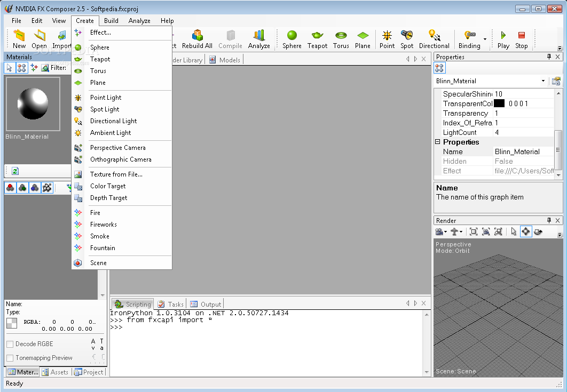Click the Open project toolbar icon
This screenshot has width=567, height=392.
click(39, 39)
